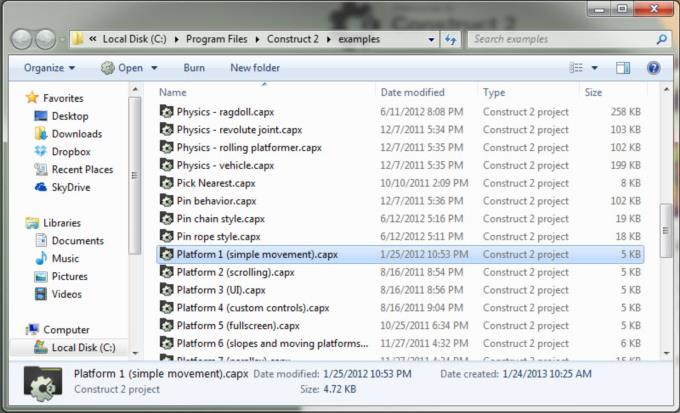Screen dimensions: 680x413
Task: Click the Local Disk (C:) drive icon
Action: [x=41, y=347]
